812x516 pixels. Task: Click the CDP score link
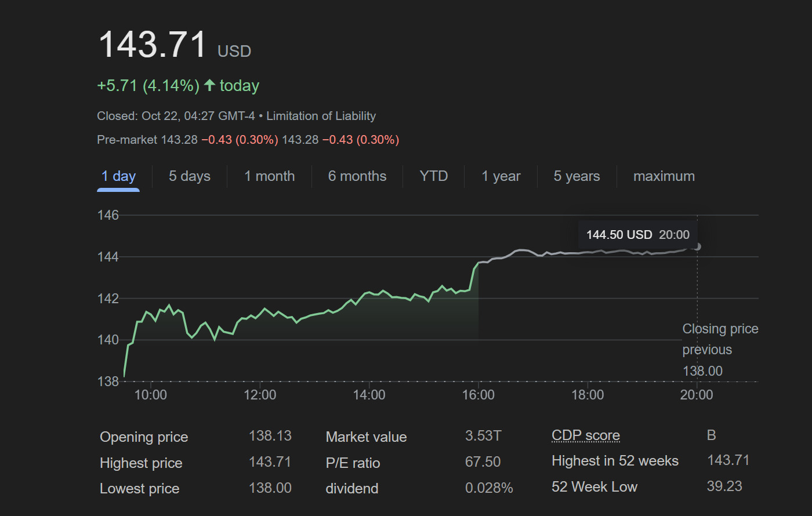point(586,435)
